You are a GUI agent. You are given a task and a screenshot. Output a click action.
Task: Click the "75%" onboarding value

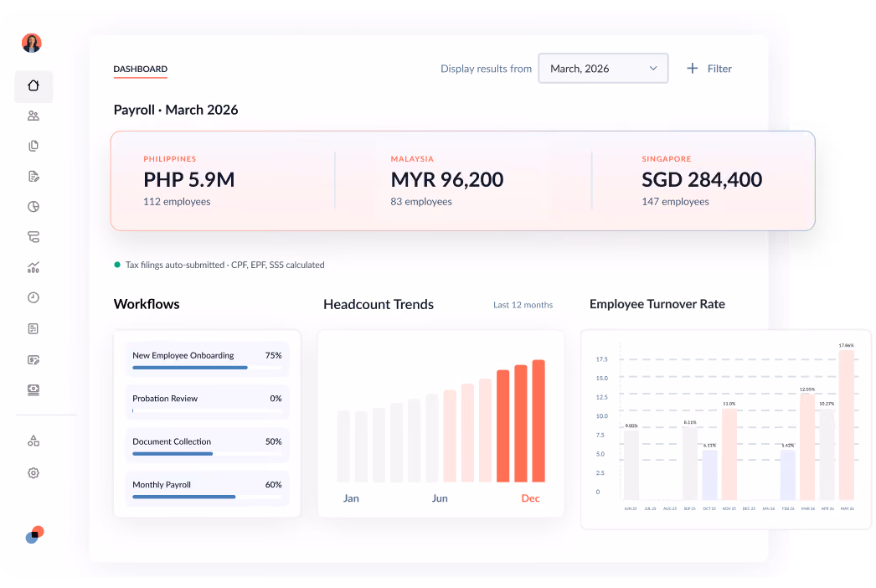tap(273, 355)
